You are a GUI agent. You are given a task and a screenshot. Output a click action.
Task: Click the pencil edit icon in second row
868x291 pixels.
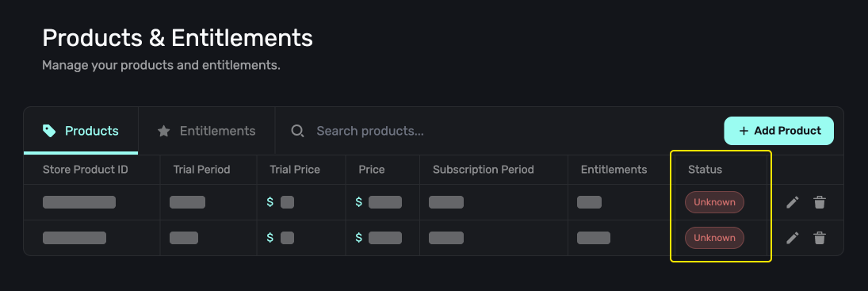(x=793, y=238)
